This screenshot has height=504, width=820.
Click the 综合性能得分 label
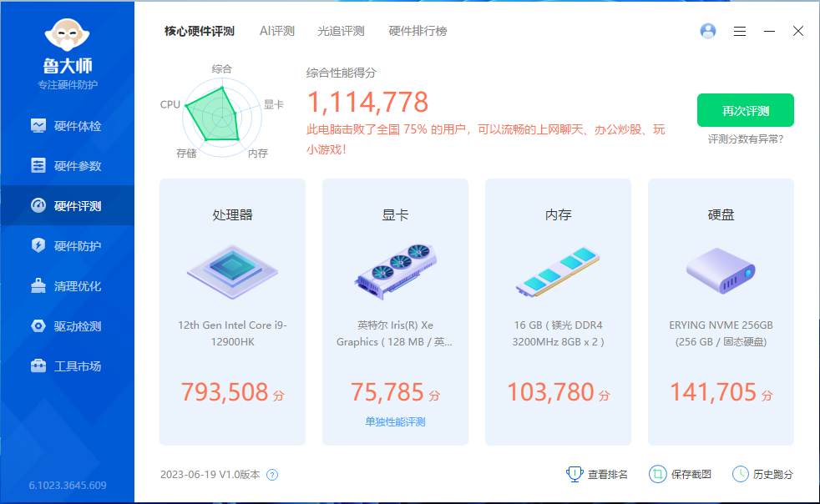341,73
